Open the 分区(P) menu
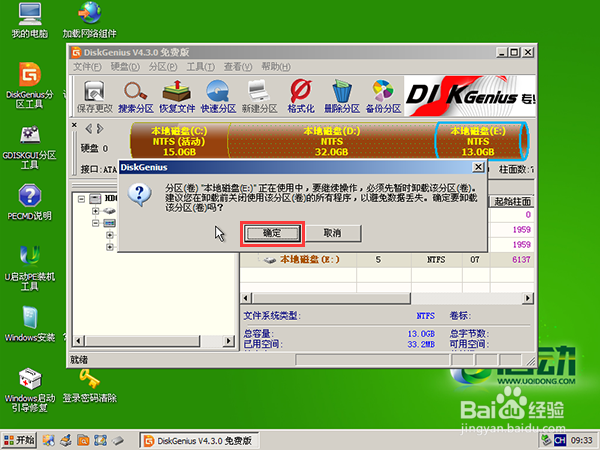Screen dimensions: 600x450 click(x=163, y=67)
